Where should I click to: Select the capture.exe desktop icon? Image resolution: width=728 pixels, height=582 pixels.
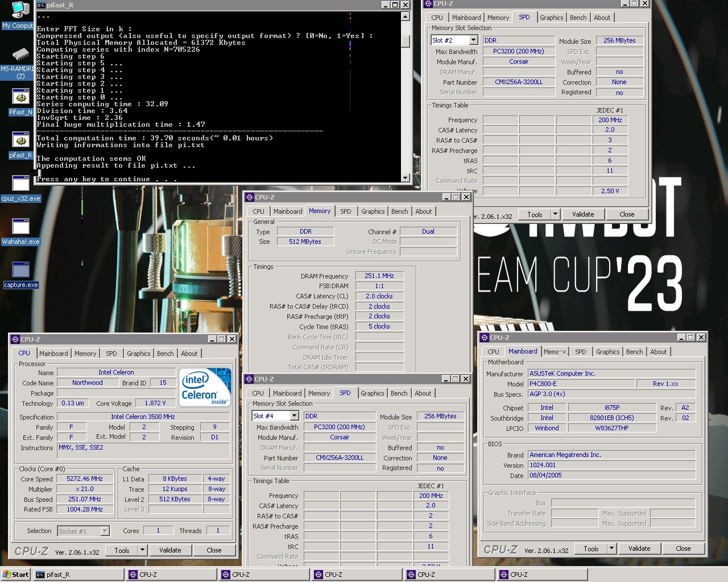pyautogui.click(x=20, y=276)
